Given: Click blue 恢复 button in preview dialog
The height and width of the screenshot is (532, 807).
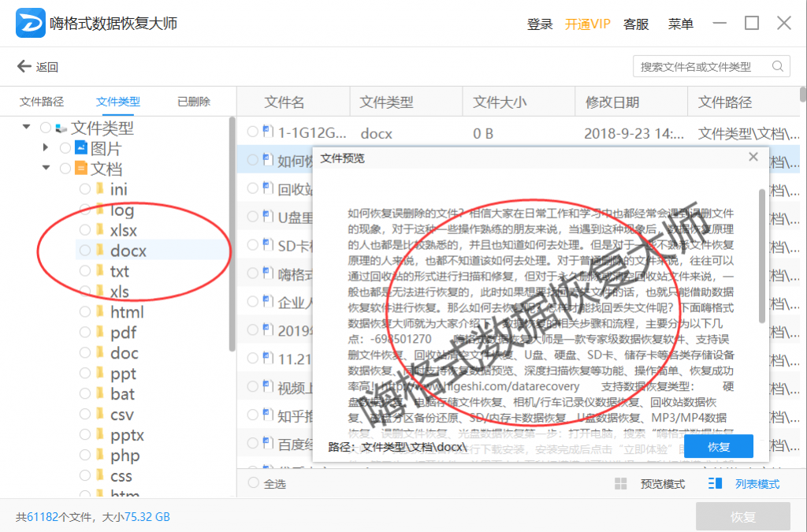Looking at the screenshot, I should coord(719,447).
